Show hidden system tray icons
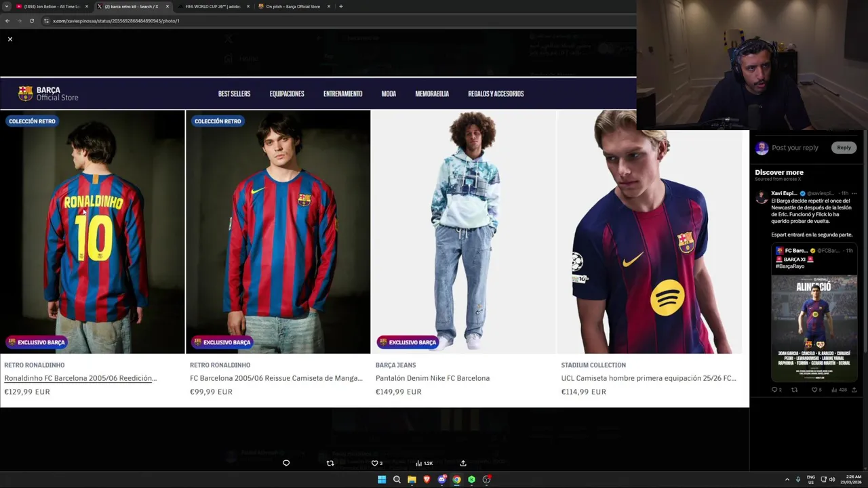 (x=787, y=480)
